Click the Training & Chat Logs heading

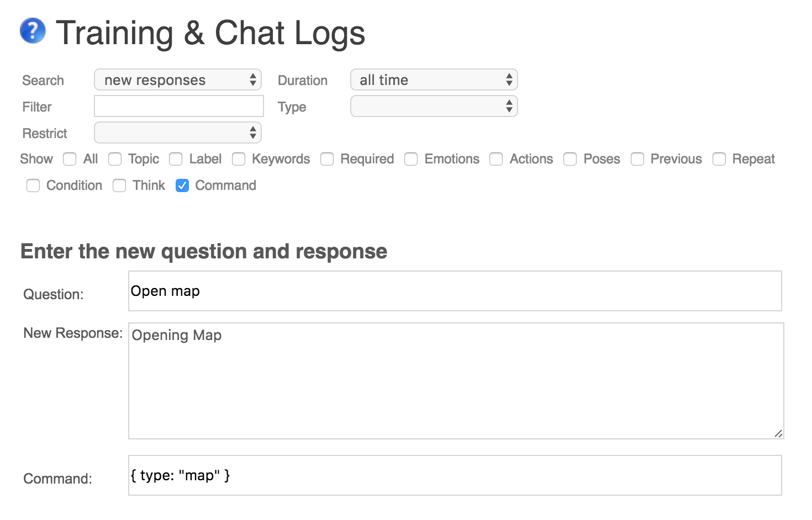[210, 33]
